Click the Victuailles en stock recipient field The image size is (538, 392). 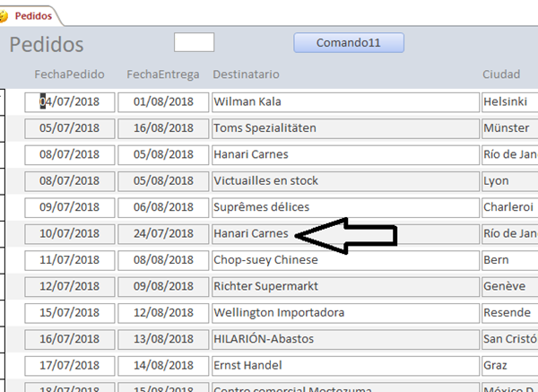345,181
